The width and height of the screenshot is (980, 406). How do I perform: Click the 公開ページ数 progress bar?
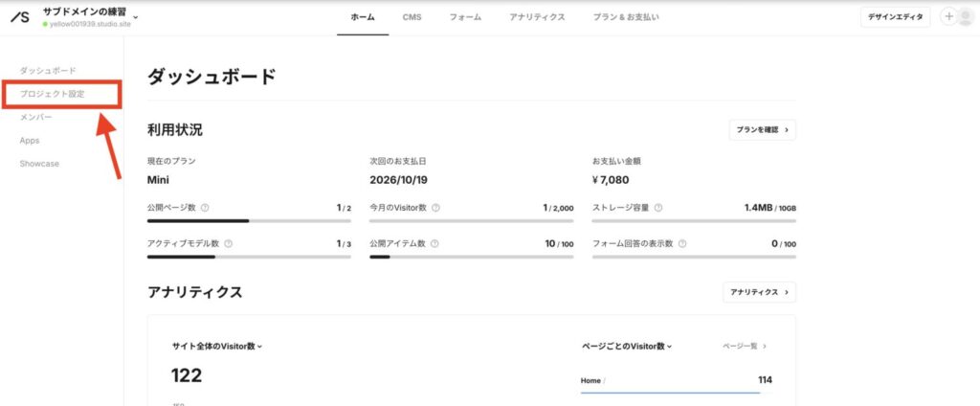(249, 220)
